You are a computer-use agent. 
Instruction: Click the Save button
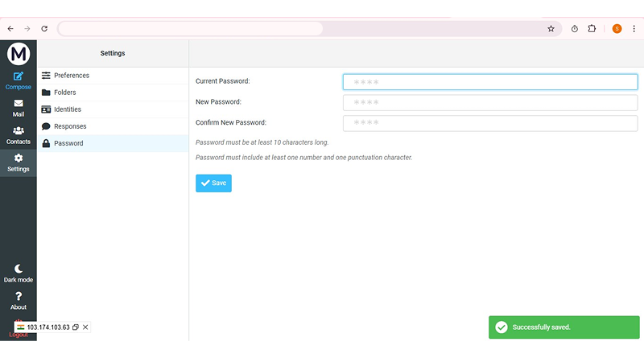click(x=213, y=183)
